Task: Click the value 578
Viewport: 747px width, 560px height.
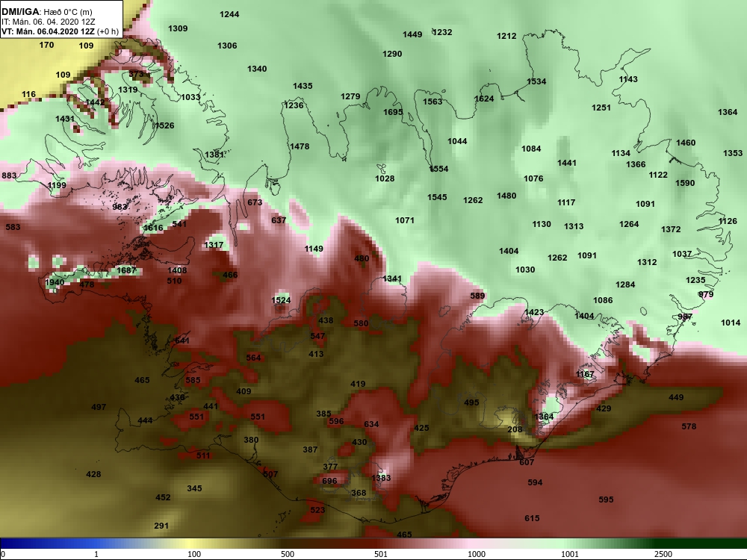Action: pyautogui.click(x=689, y=426)
